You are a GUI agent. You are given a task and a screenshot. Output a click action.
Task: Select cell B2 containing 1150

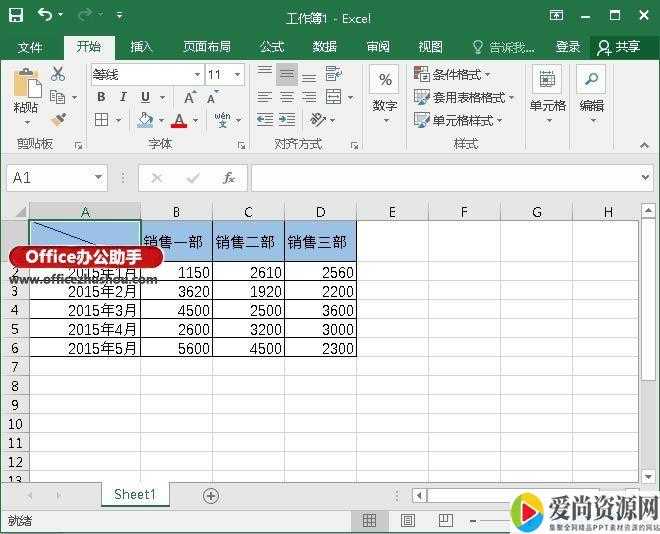[176, 271]
